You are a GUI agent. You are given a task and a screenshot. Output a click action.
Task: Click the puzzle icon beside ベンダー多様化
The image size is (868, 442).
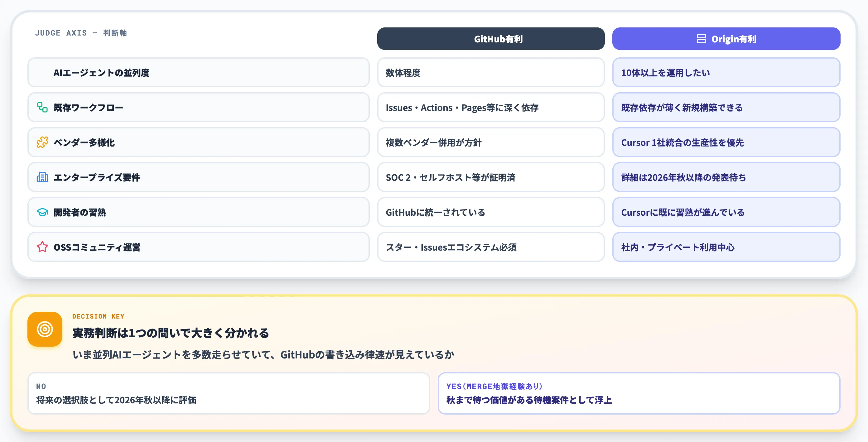(42, 142)
